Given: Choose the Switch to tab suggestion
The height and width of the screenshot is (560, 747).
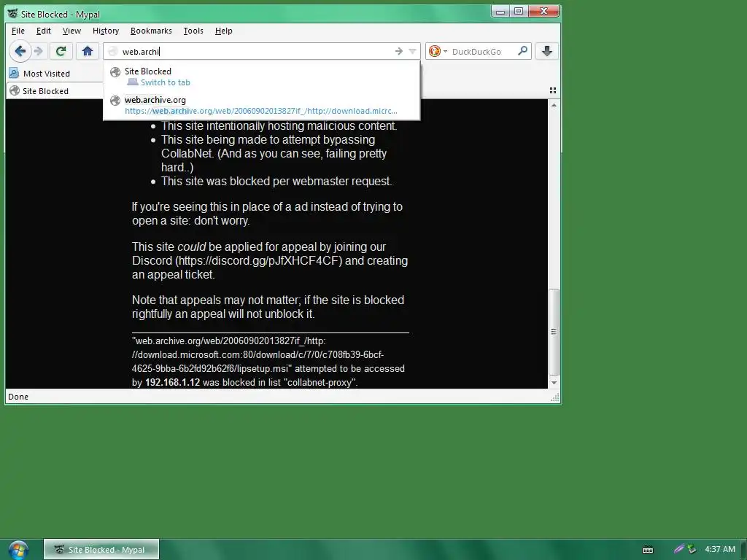Looking at the screenshot, I should [x=262, y=77].
